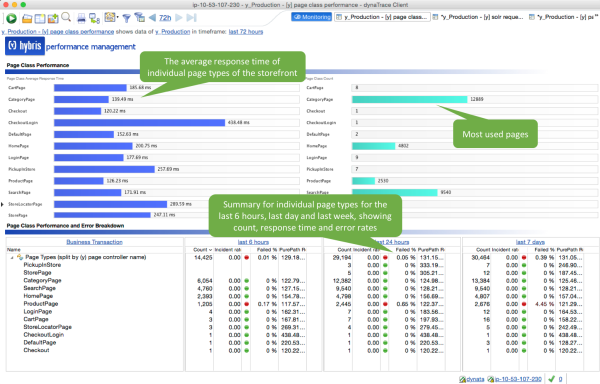This screenshot has height=384, width=600.
Task: Click the printer icon in toolbar
Action: pos(81,18)
